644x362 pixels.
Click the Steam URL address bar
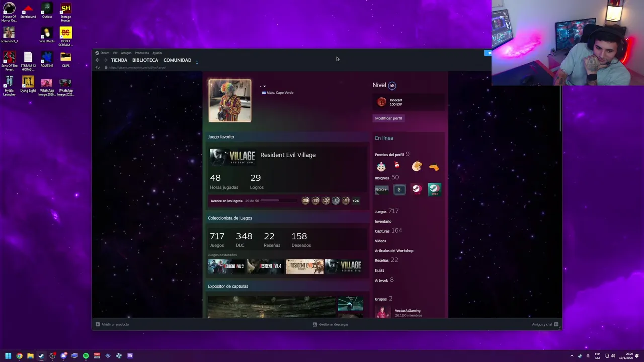coord(137,67)
